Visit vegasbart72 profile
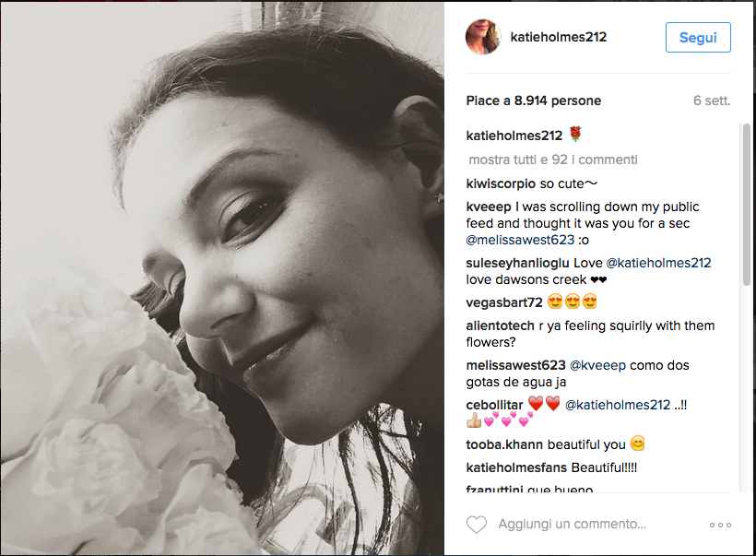 click(504, 302)
